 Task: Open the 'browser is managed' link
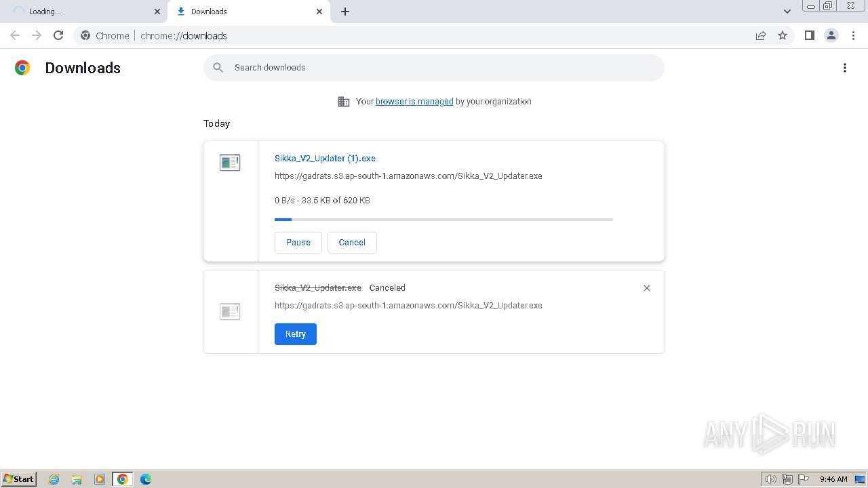point(414,102)
